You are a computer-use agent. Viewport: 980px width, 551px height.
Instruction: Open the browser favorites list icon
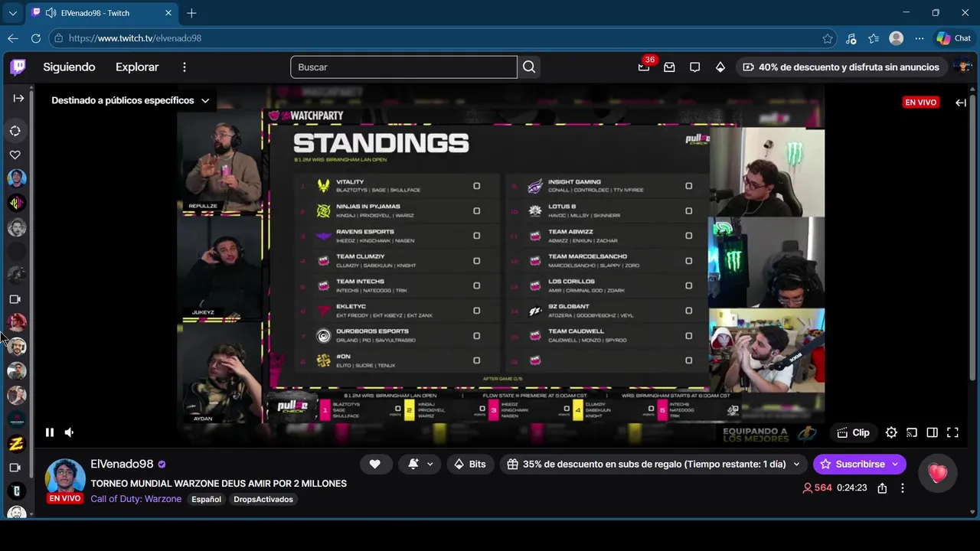[x=874, y=38]
